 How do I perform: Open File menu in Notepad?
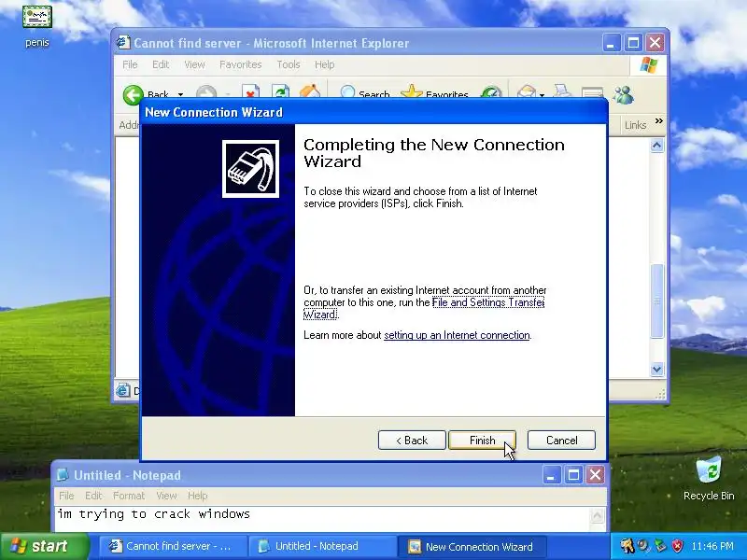click(66, 496)
